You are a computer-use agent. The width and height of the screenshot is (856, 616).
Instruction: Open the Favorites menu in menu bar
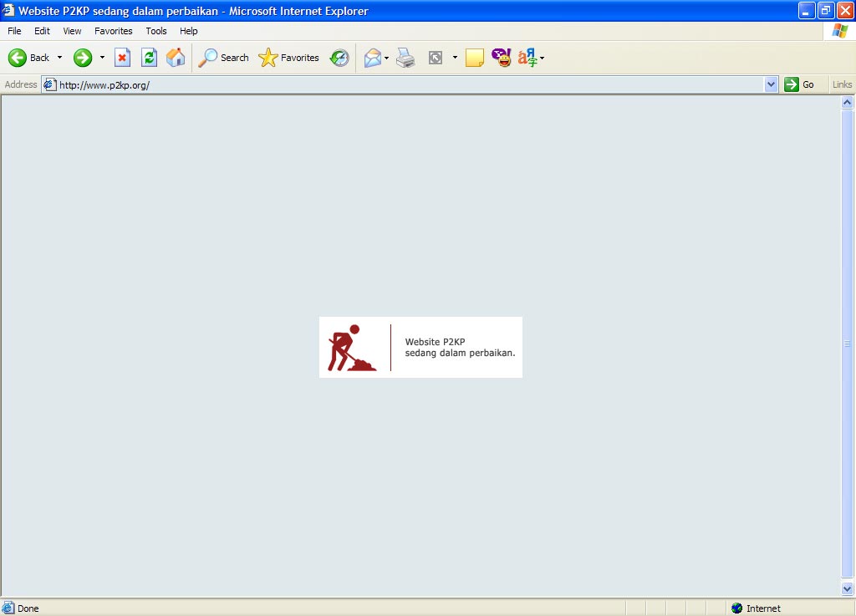[113, 31]
